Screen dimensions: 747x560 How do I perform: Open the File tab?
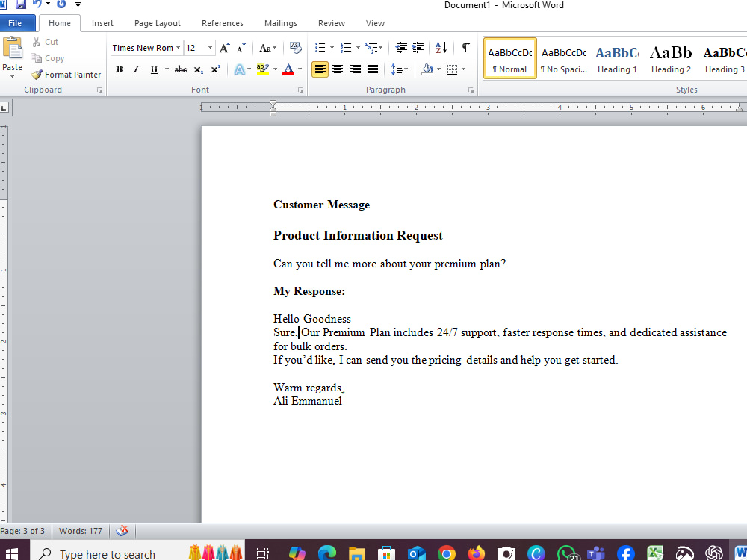click(15, 23)
